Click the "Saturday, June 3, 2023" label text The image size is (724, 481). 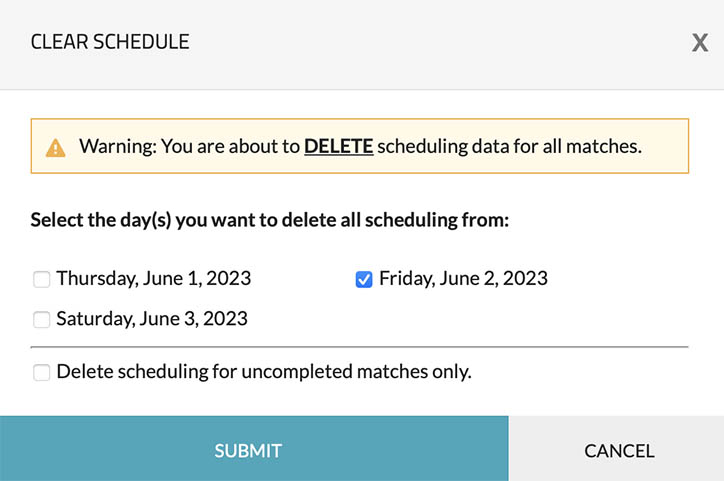(x=152, y=320)
